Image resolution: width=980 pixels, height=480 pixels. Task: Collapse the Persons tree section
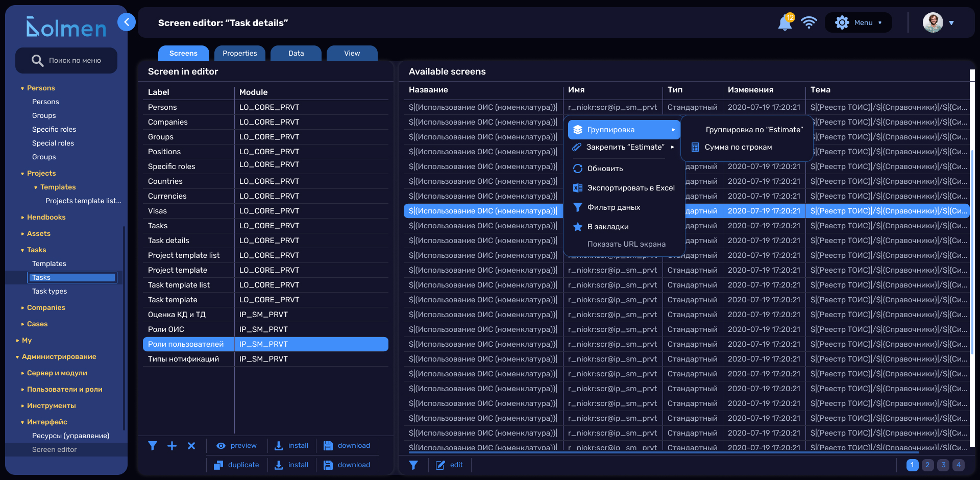22,88
